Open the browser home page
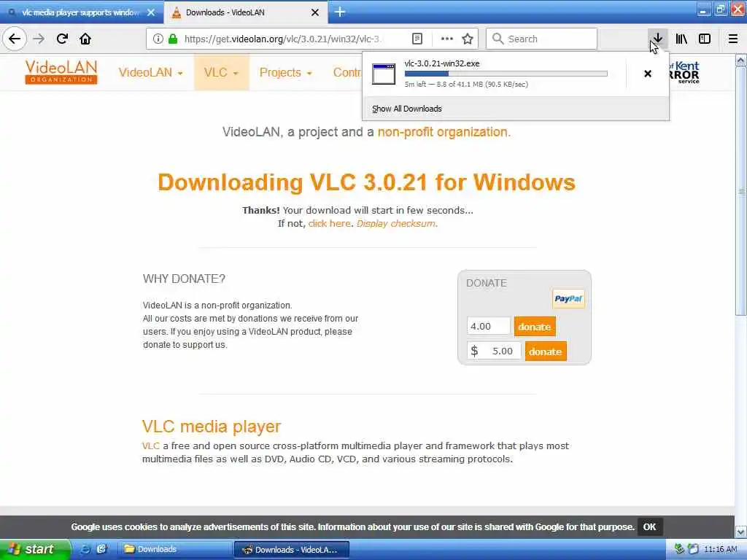The width and height of the screenshot is (747, 560). point(85,39)
